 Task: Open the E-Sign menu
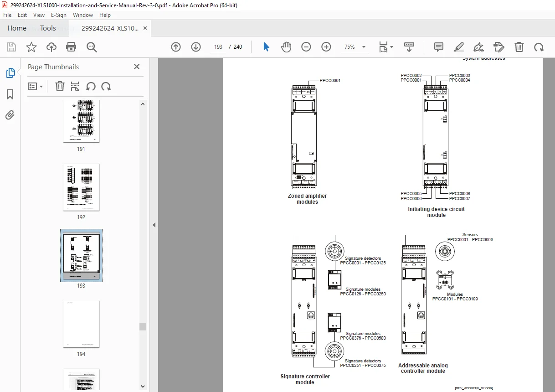(x=59, y=15)
